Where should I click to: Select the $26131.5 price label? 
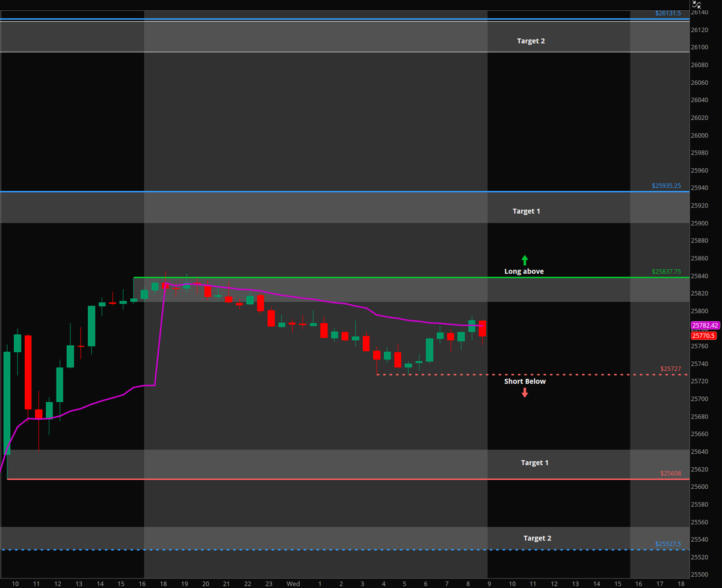668,13
